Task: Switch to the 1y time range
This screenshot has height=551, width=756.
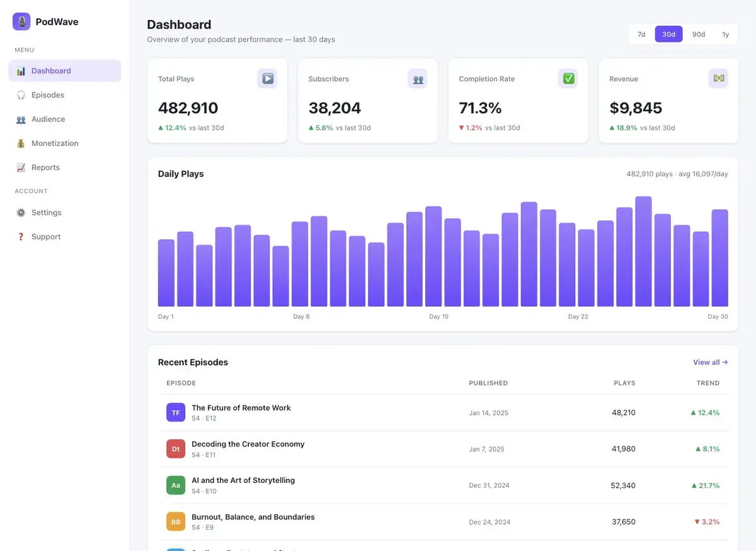Action: pyautogui.click(x=726, y=34)
